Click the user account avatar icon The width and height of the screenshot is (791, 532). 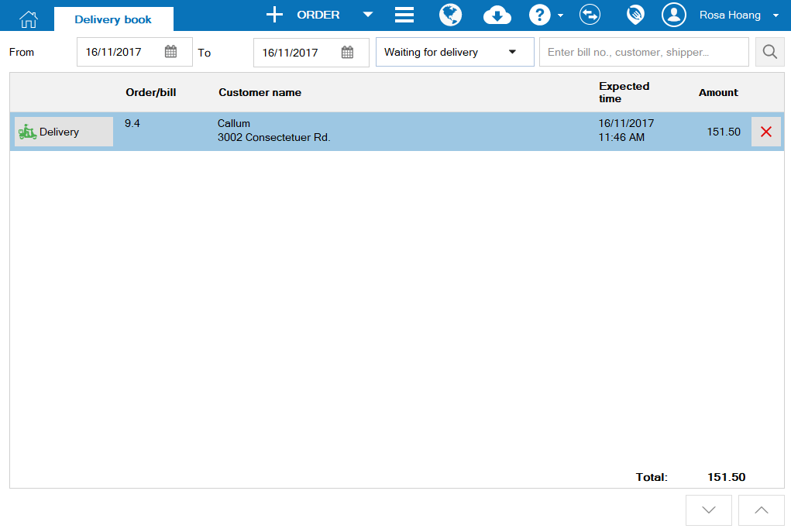coord(673,15)
